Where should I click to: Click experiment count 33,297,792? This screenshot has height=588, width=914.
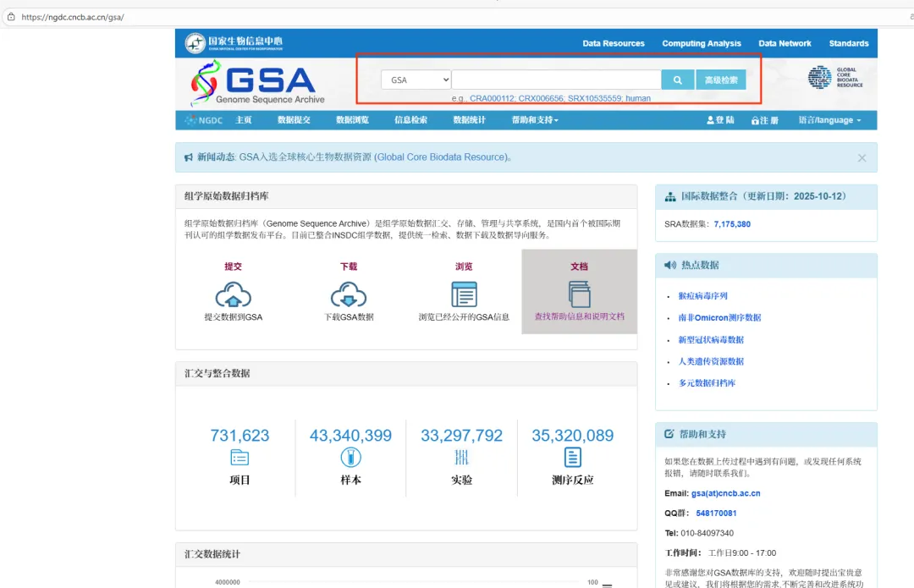point(462,436)
